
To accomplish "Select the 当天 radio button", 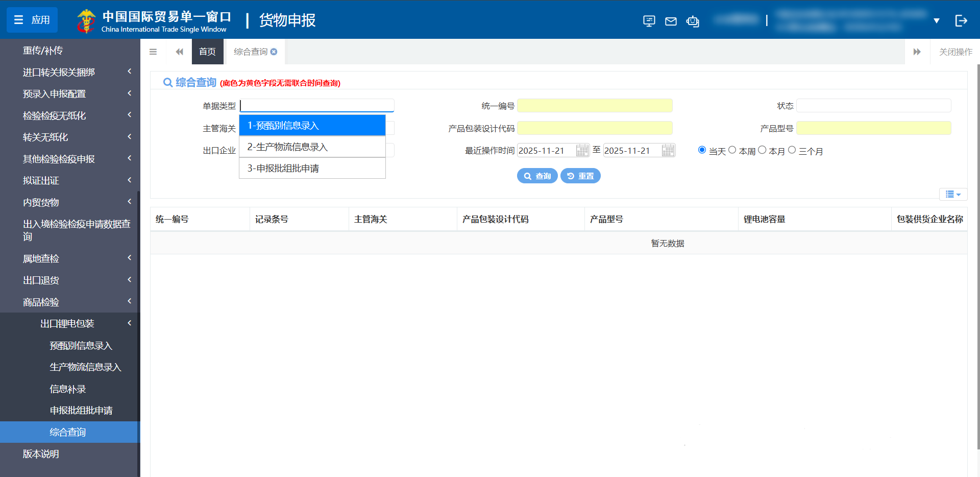I will click(702, 150).
